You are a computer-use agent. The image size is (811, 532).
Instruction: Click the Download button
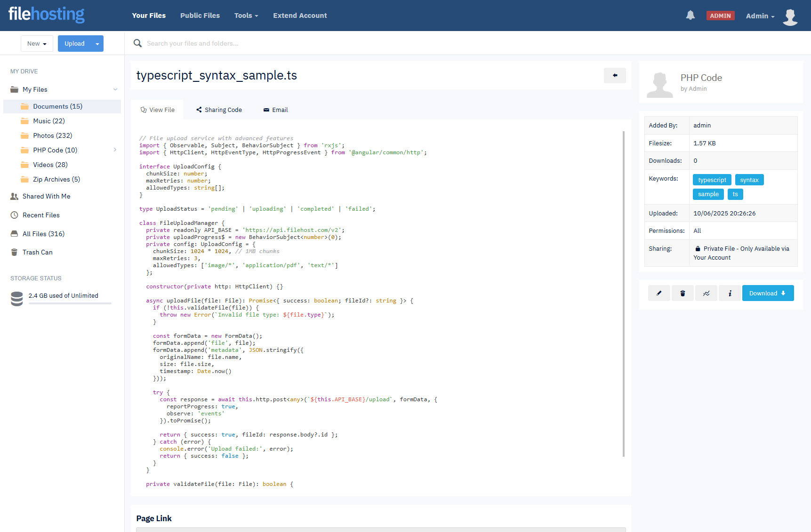pyautogui.click(x=767, y=293)
